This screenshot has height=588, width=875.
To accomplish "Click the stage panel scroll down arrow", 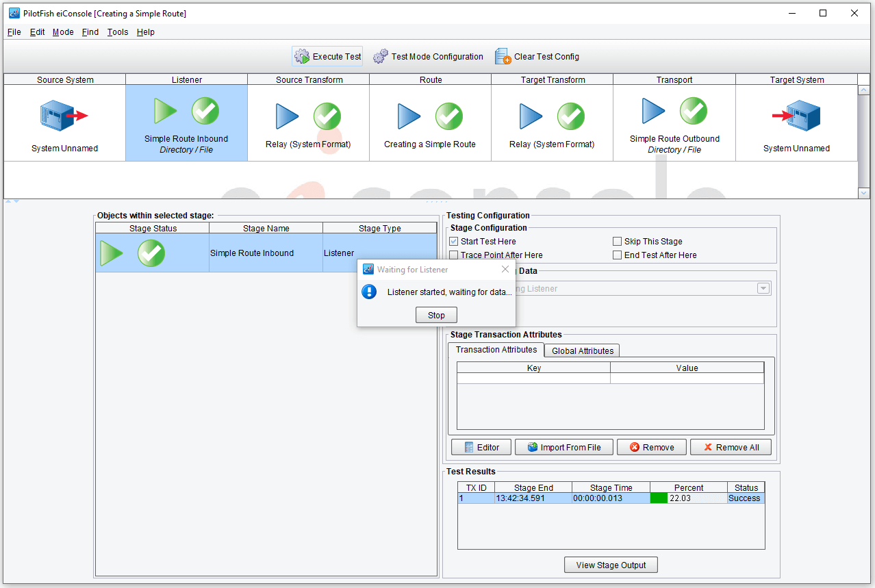I will 864,193.
